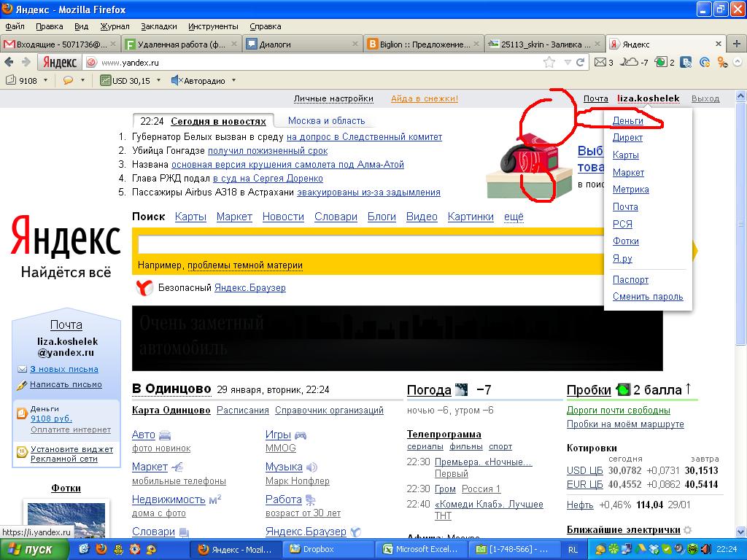747x560 pixels.
Task: Click the Фотки photo thumbnail
Action: tap(66, 519)
